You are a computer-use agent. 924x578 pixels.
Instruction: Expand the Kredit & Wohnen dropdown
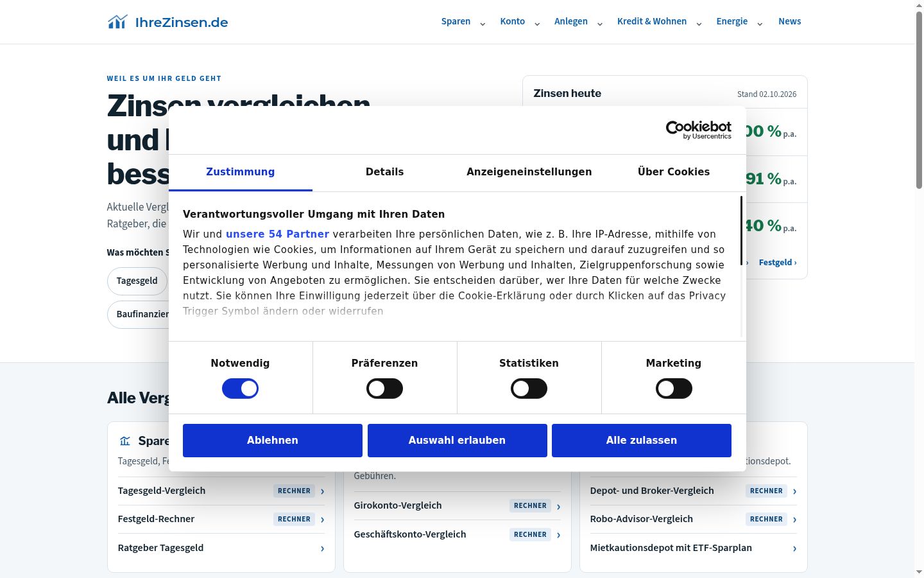[699, 24]
